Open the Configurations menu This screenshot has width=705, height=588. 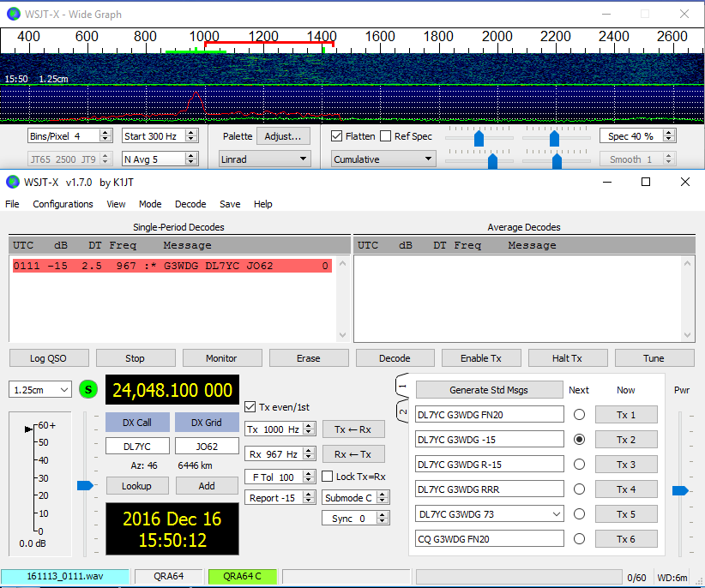pyautogui.click(x=63, y=204)
